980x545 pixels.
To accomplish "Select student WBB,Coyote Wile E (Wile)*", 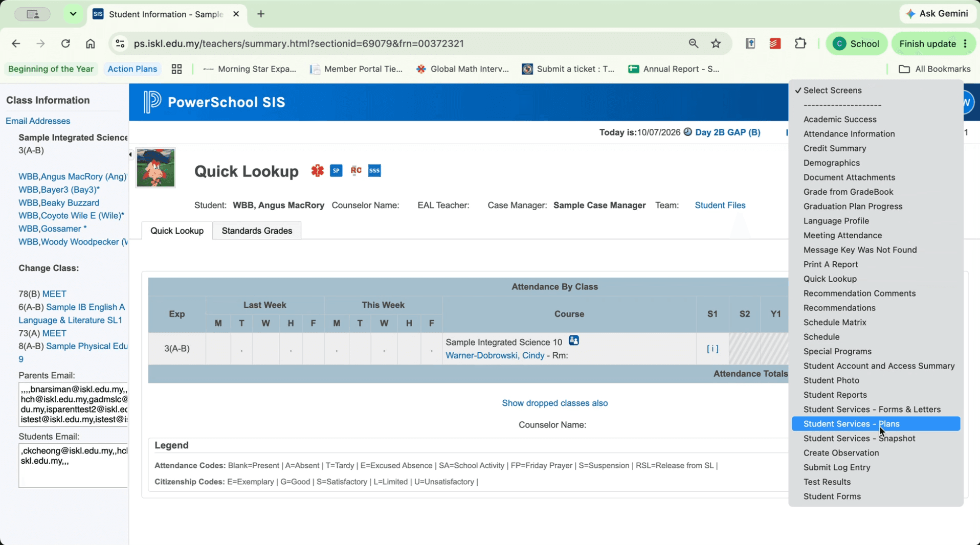I will click(72, 216).
